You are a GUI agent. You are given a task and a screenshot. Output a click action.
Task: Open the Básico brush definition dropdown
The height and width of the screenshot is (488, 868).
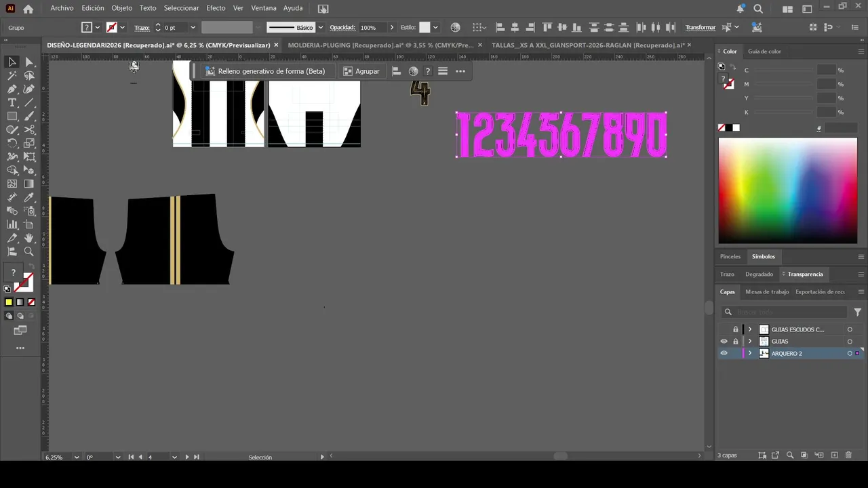[321, 28]
